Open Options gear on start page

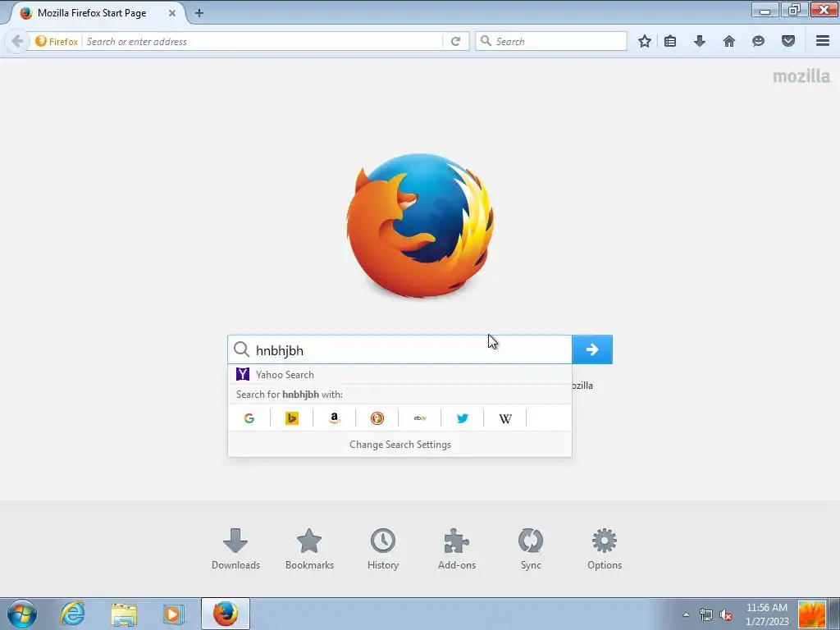click(x=605, y=549)
